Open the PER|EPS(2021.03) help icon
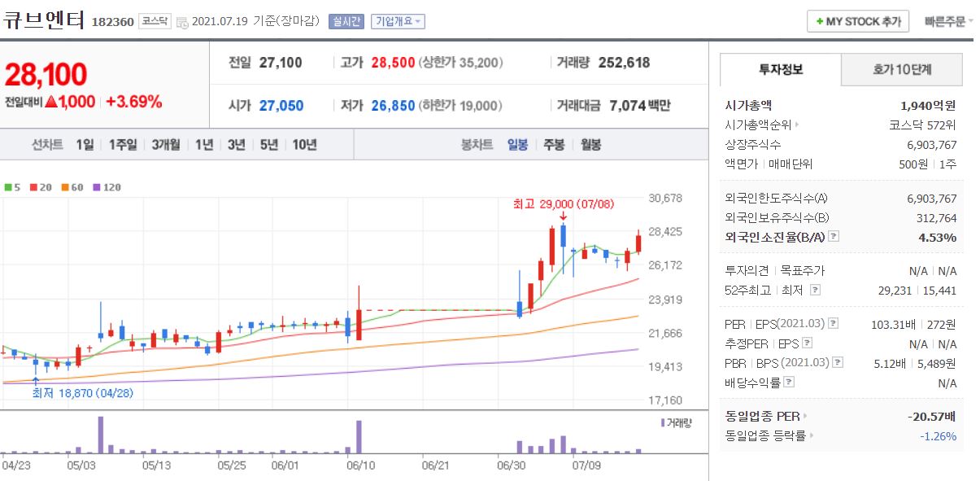980x481 pixels. tap(833, 324)
